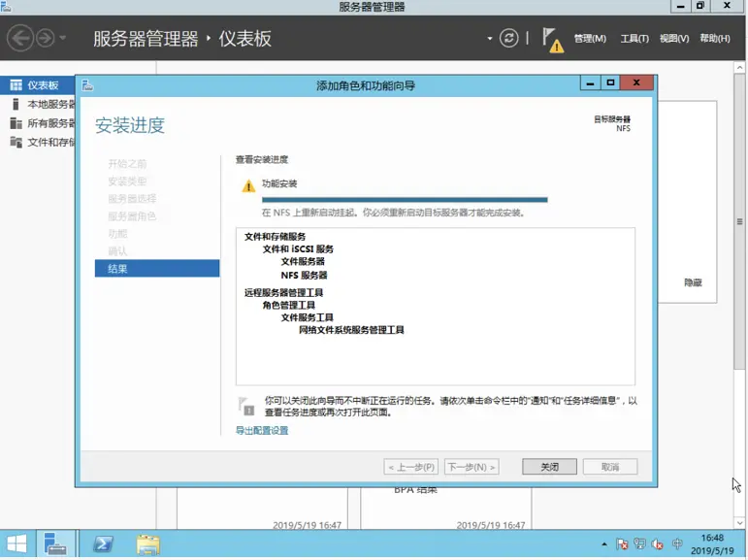Click the 文件和存储 sidebar icon

coord(16,142)
